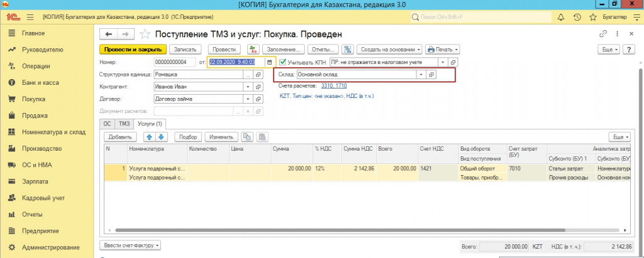Image resolution: width=644 pixels, height=258 pixels.
Task: Go forward with the right arrow
Action: [126, 34]
